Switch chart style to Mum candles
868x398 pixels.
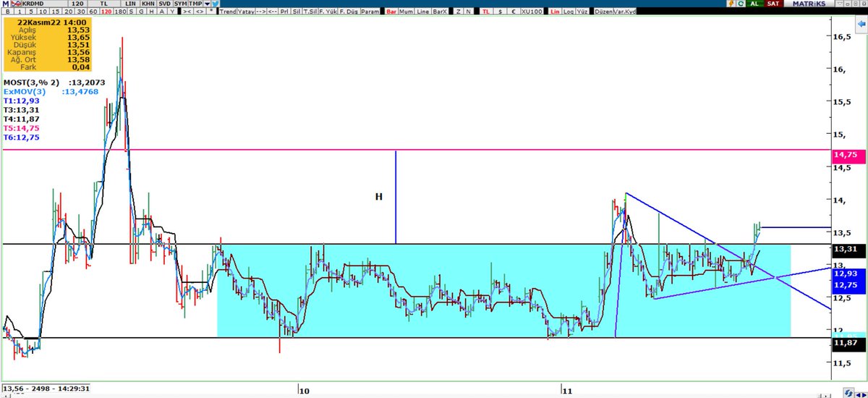pyautogui.click(x=407, y=12)
